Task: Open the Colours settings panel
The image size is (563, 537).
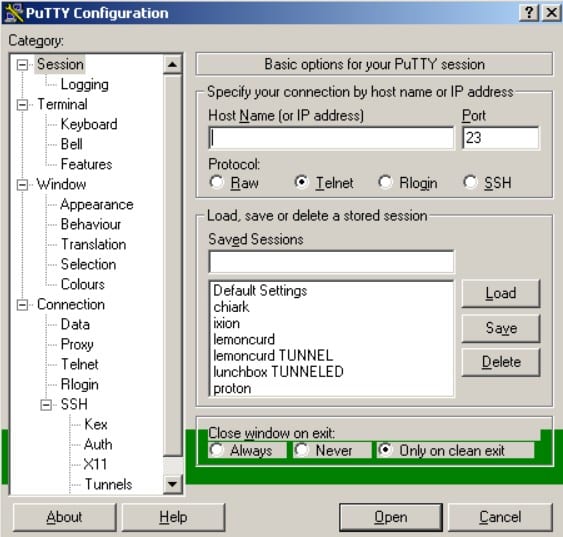Action: pyautogui.click(x=83, y=284)
